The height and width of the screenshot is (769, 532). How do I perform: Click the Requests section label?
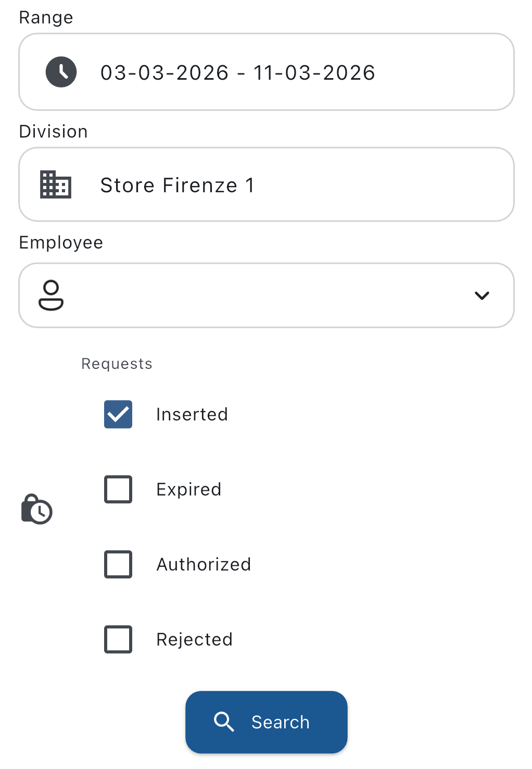(116, 363)
